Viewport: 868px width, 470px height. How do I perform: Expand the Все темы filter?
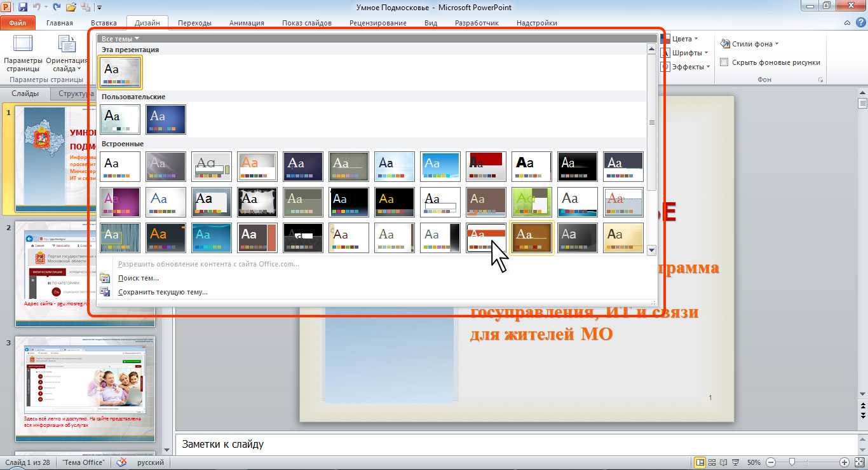point(120,39)
